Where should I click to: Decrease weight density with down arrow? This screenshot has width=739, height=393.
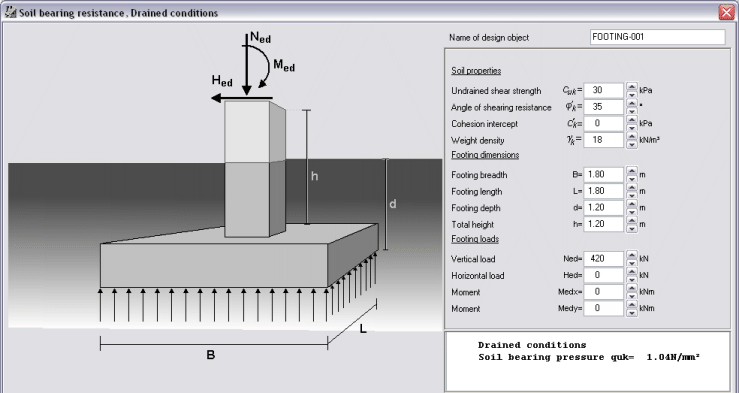[632, 144]
